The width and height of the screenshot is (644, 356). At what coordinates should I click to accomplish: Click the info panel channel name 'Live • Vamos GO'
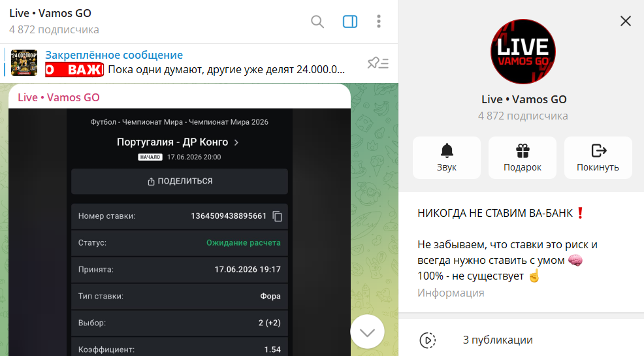pos(524,99)
